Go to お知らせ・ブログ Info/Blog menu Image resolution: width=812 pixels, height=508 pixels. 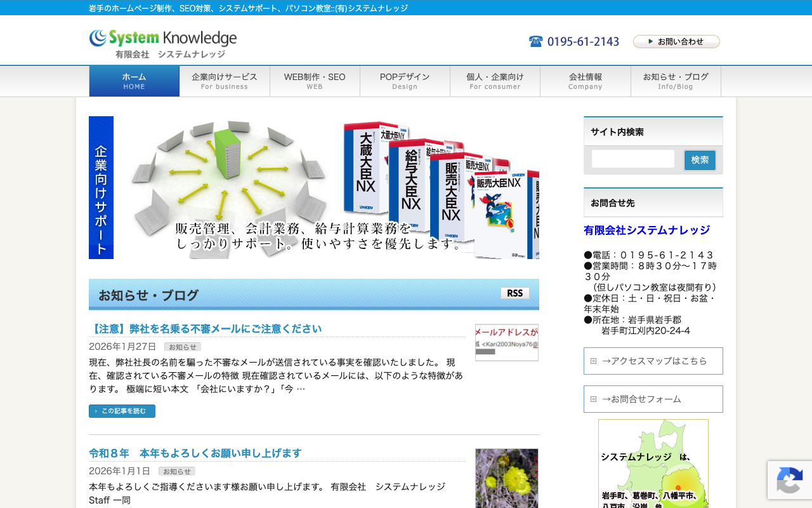pos(676,81)
